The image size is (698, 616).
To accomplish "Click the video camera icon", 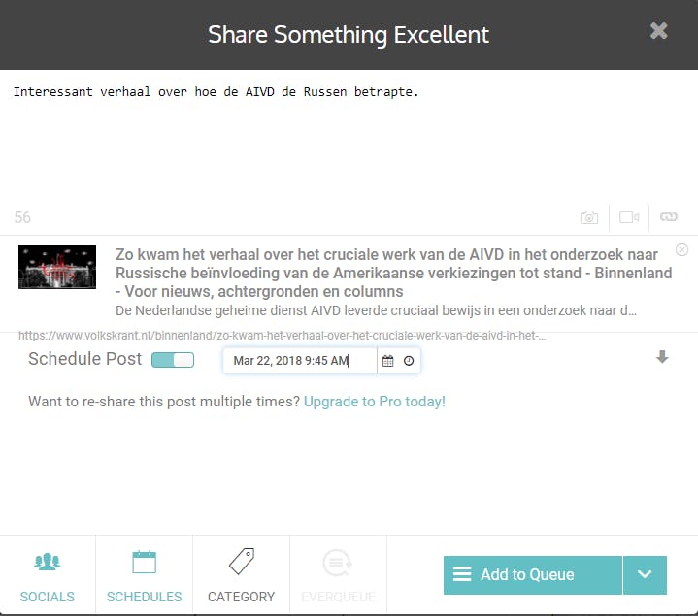I will [629, 217].
